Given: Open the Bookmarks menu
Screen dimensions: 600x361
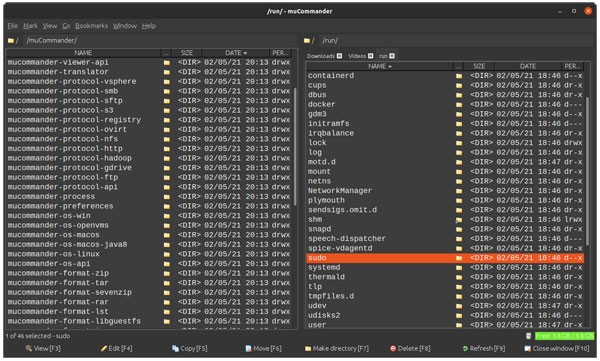Looking at the screenshot, I should coord(91,26).
